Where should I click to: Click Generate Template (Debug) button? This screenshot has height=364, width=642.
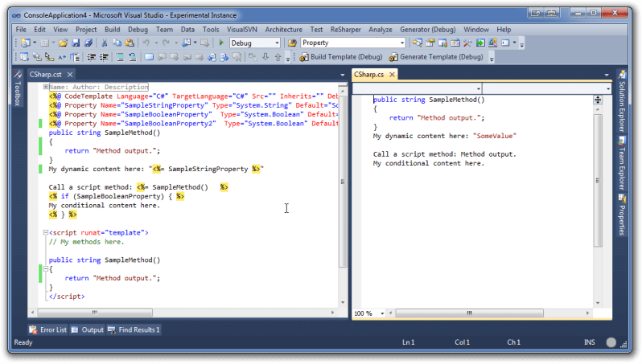click(436, 57)
